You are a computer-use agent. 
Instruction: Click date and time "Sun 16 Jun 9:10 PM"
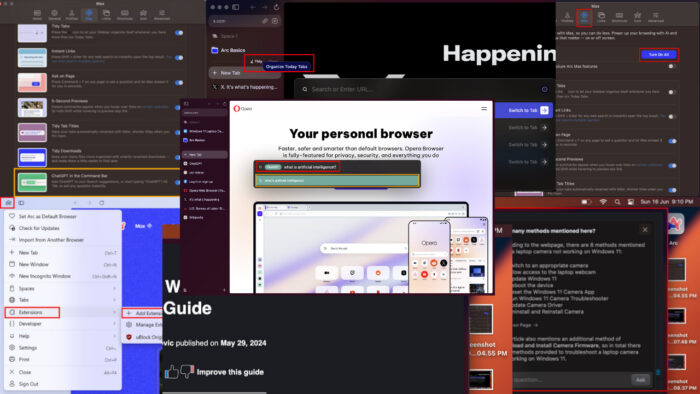(667, 202)
